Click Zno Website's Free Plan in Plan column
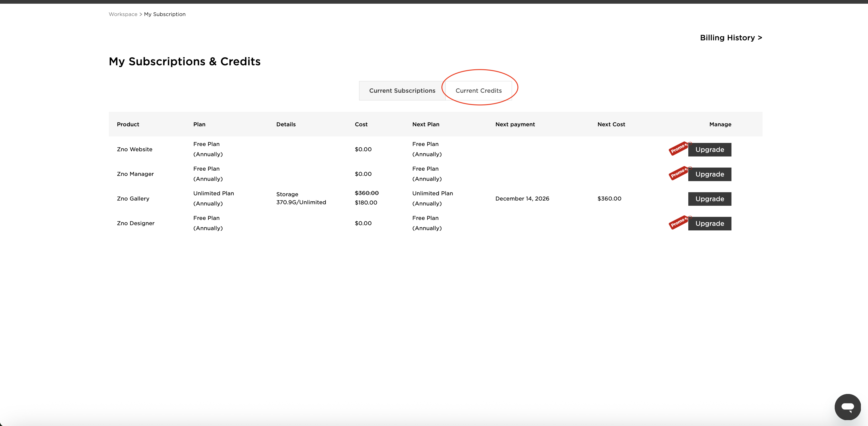868x426 pixels. 208,149
